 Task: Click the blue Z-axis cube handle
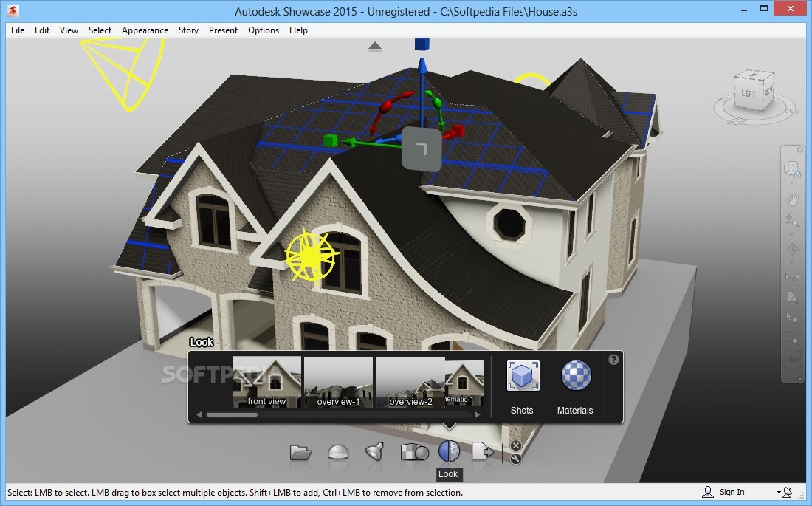pyautogui.click(x=422, y=44)
